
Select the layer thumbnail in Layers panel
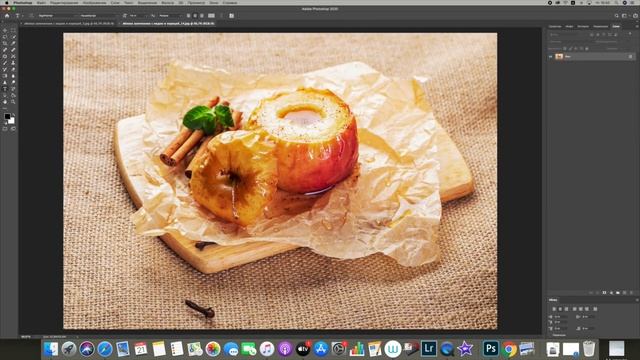[x=559, y=56]
